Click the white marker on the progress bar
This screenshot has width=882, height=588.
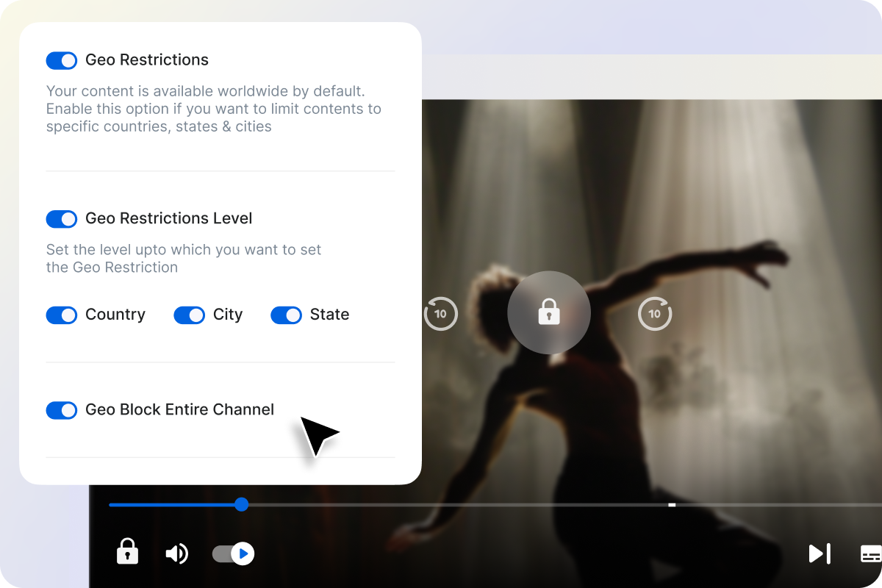tap(671, 504)
